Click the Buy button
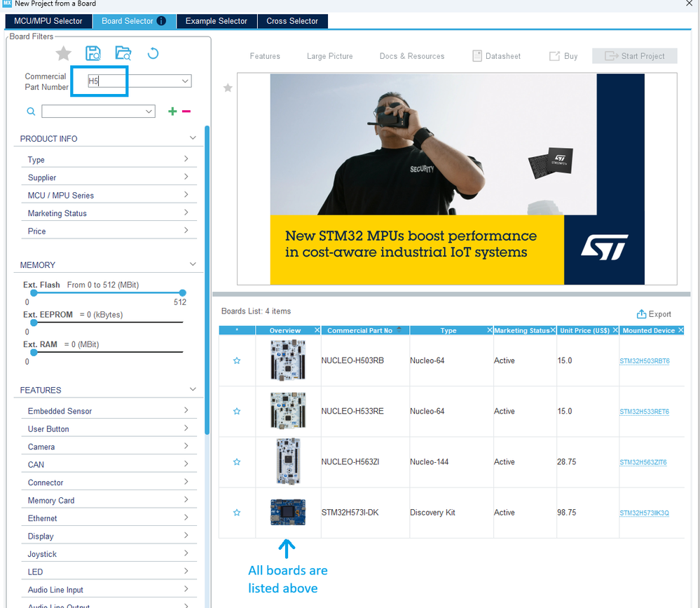 tap(563, 56)
